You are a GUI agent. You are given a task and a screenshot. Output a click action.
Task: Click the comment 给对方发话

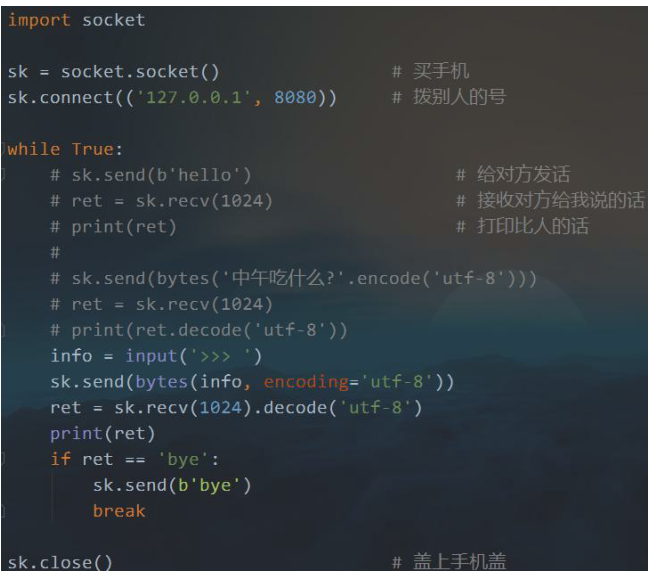[523, 175]
